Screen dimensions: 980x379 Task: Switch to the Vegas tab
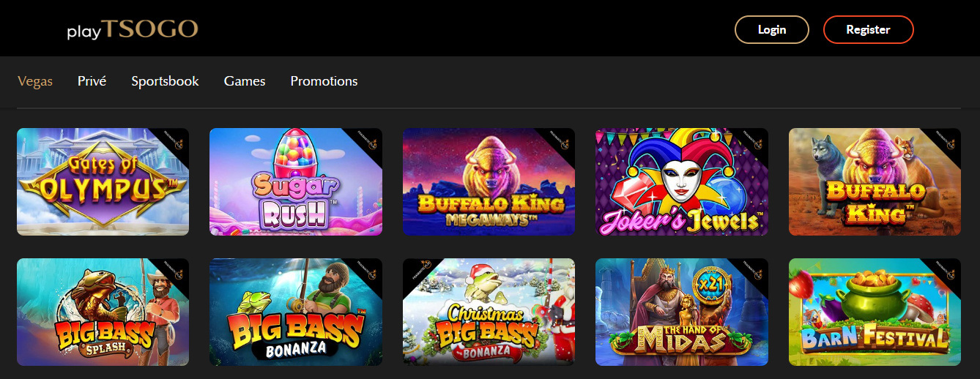tap(35, 81)
